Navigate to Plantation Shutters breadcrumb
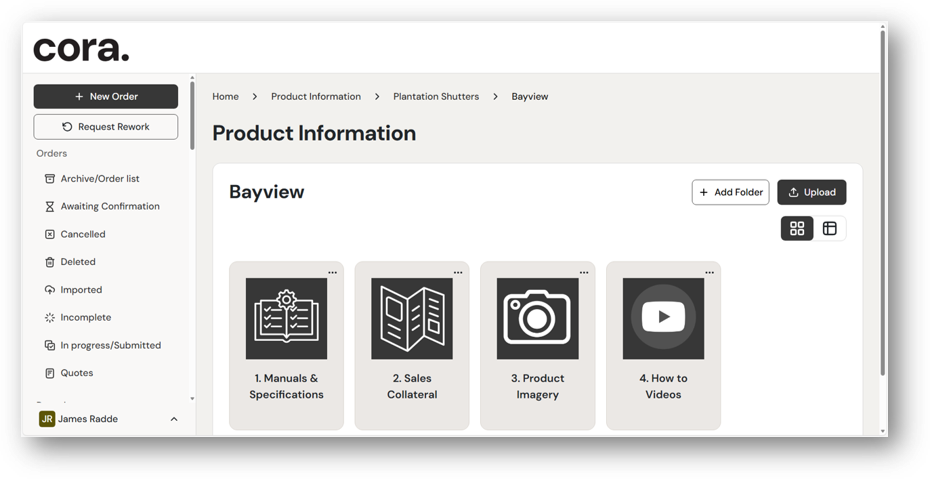The image size is (930, 479). [436, 97]
